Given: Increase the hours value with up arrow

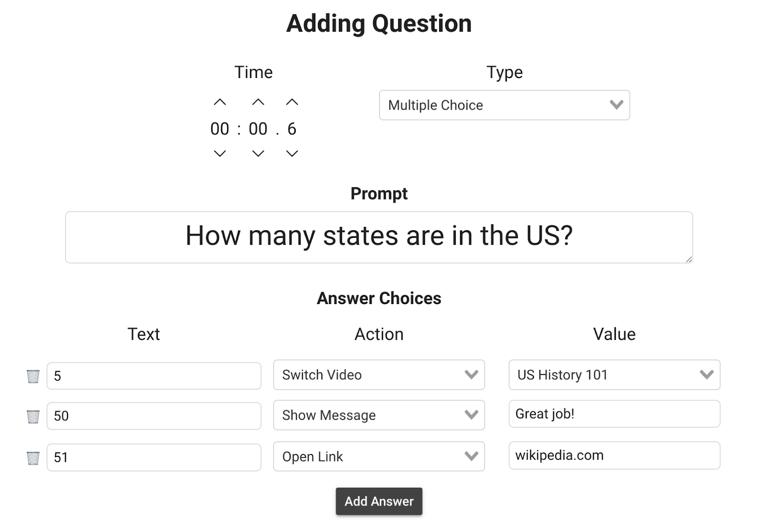Looking at the screenshot, I should point(220,102).
